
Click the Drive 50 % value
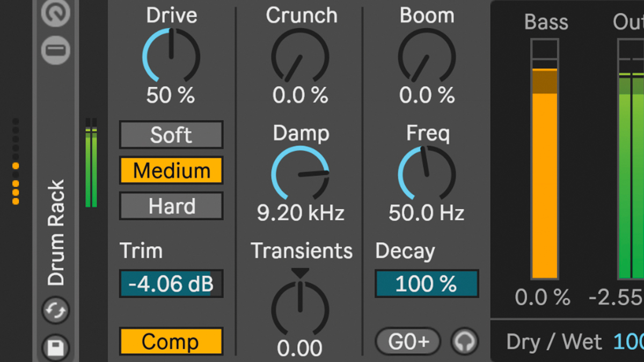pos(171,95)
